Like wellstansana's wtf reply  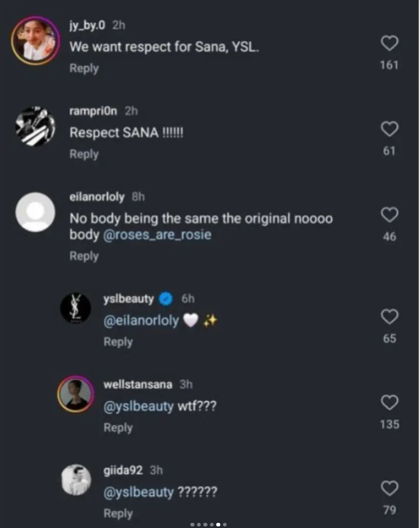tap(389, 402)
